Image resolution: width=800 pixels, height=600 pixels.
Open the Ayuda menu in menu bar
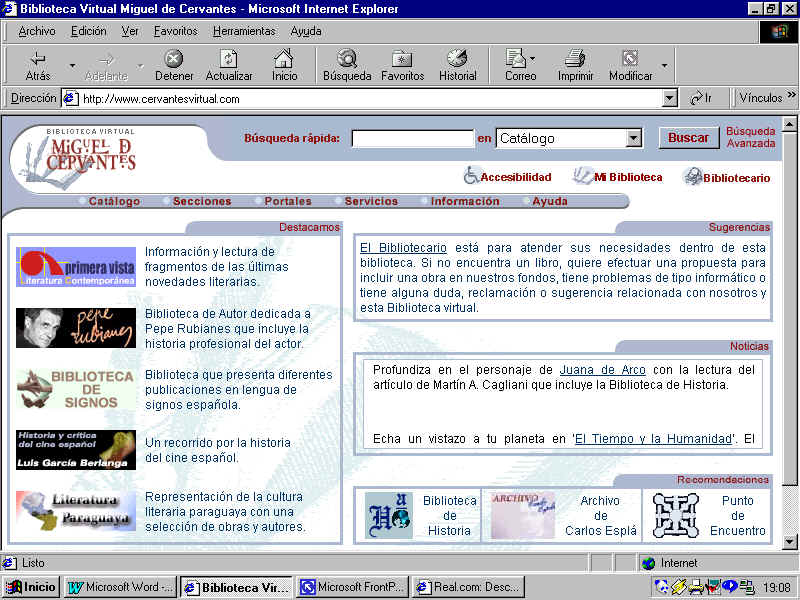pyautogui.click(x=306, y=32)
